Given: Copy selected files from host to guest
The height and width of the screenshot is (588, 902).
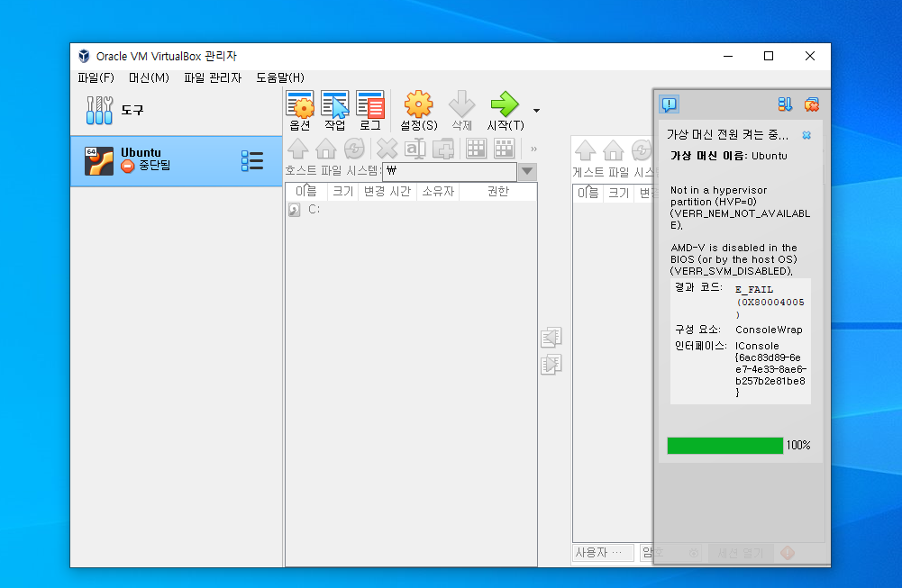Looking at the screenshot, I should click(551, 365).
